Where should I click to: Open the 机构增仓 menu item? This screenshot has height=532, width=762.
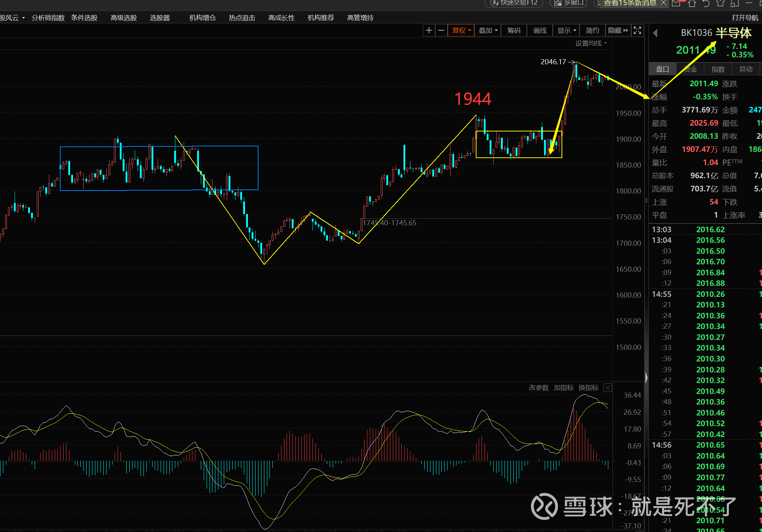click(202, 18)
